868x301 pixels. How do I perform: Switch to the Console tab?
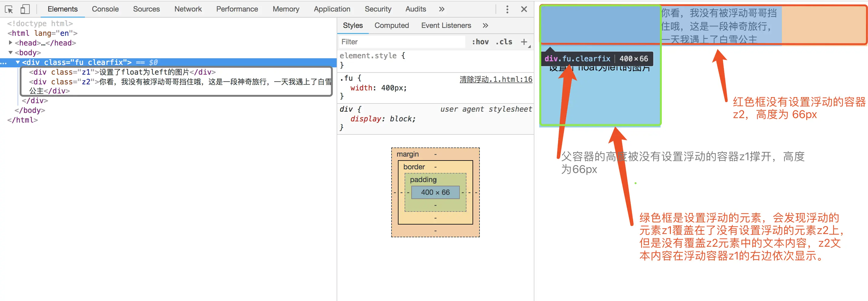105,9
